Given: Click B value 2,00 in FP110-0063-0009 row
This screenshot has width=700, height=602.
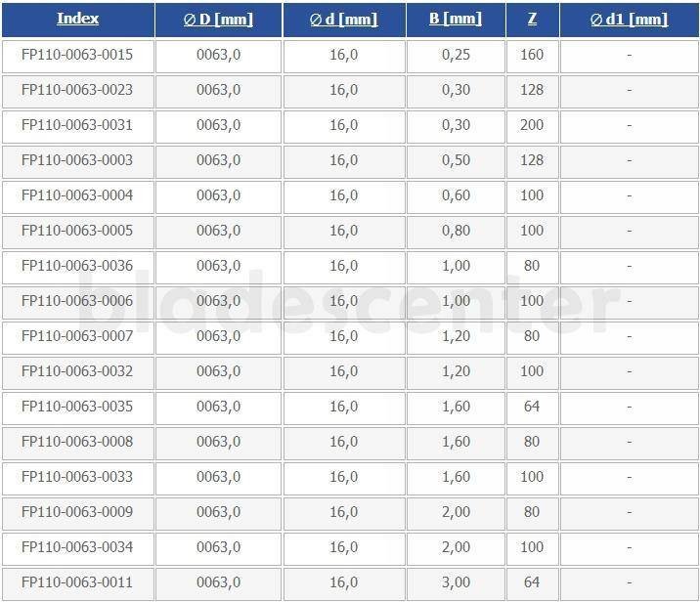Looking at the screenshot, I should (x=456, y=512).
